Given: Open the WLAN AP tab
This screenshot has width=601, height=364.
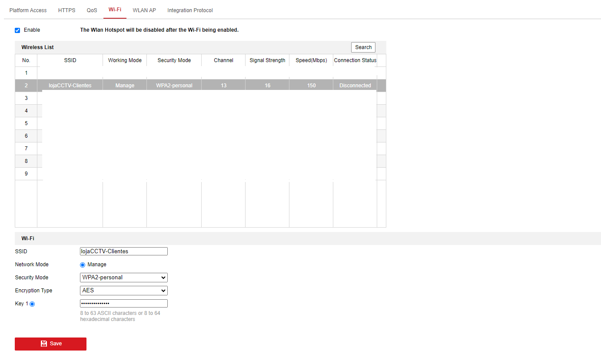Looking at the screenshot, I should coord(144,10).
